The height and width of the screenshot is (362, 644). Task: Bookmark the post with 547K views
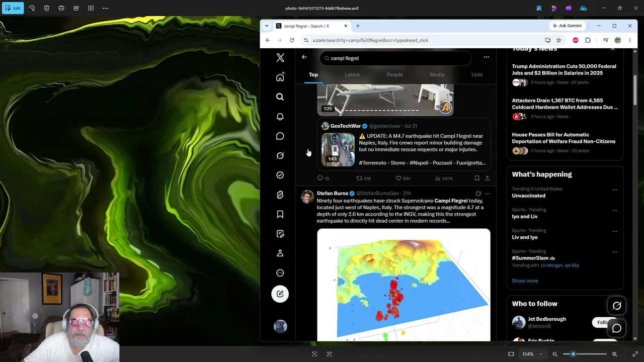click(477, 178)
